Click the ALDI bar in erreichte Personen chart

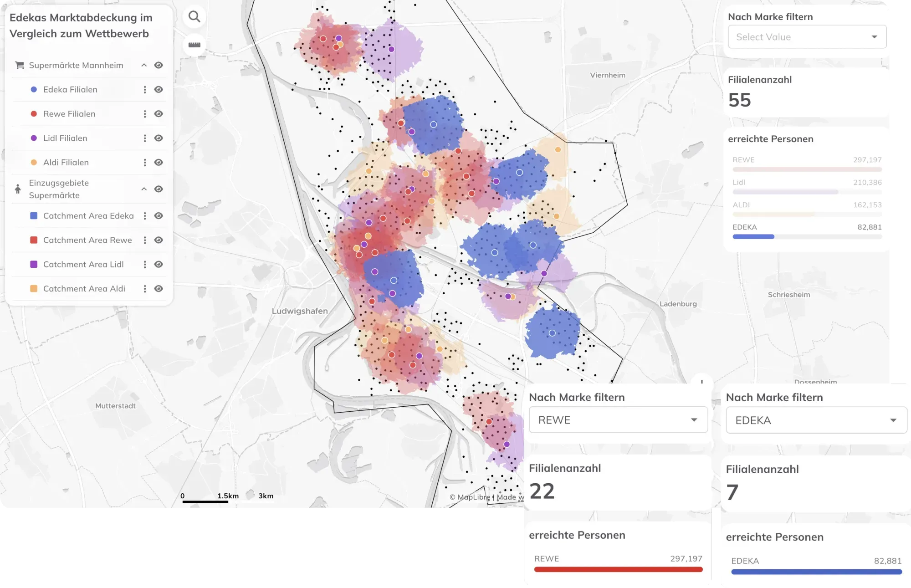pos(773,215)
